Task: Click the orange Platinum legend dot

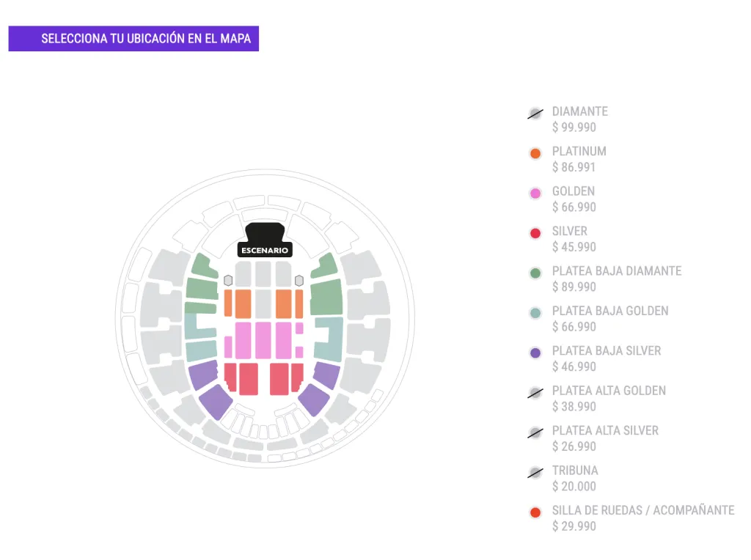Action: point(535,154)
